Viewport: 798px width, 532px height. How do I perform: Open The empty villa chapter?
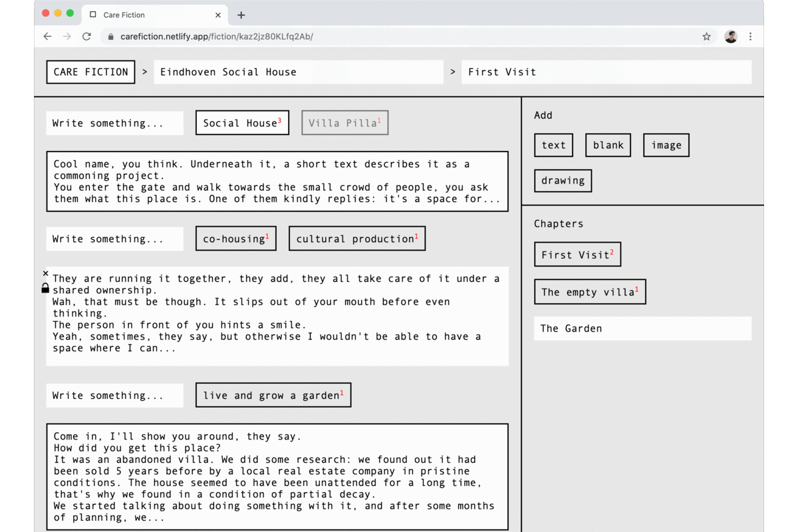[x=589, y=292]
